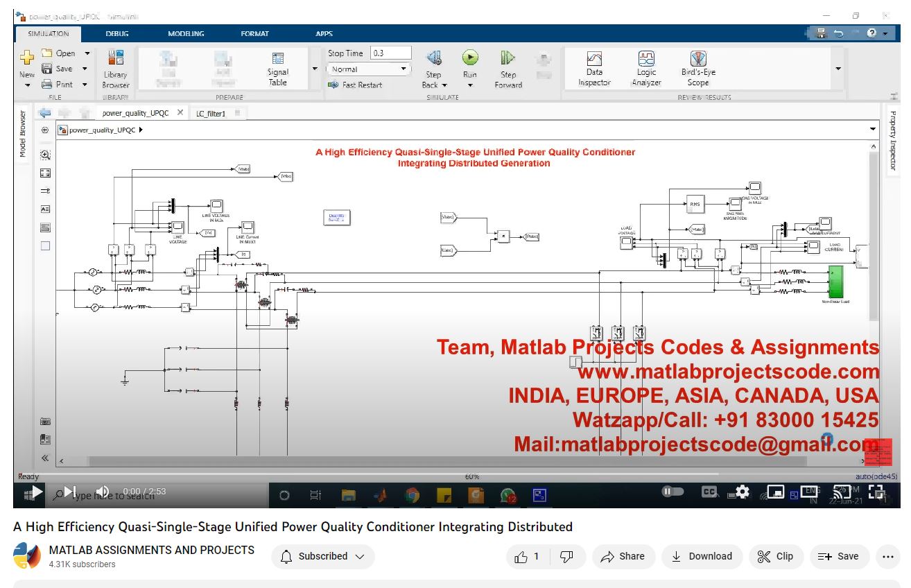Open the Library Browser
Image resolution: width=911 pixels, height=588 pixels.
point(116,68)
